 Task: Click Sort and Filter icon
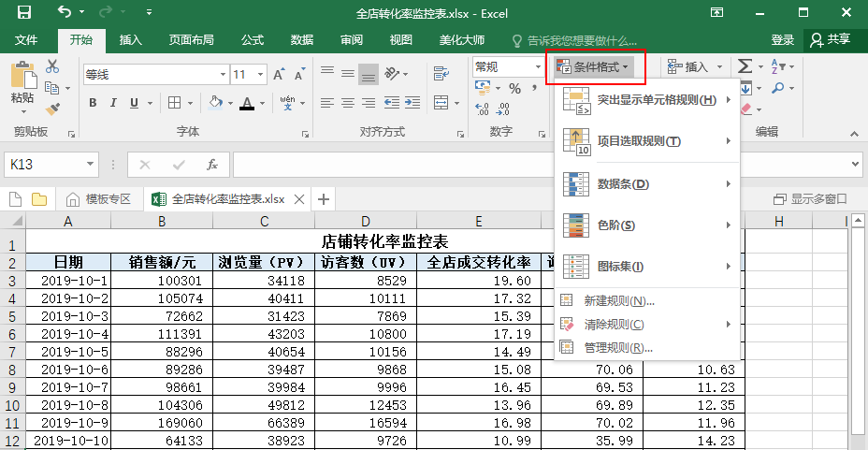778,66
